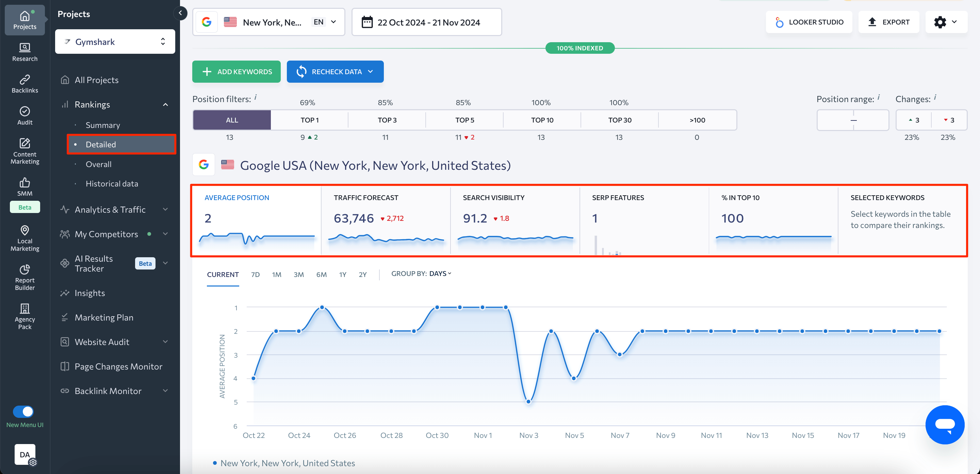Click the Position range input field
This screenshot has height=474, width=980.
coord(852,120)
